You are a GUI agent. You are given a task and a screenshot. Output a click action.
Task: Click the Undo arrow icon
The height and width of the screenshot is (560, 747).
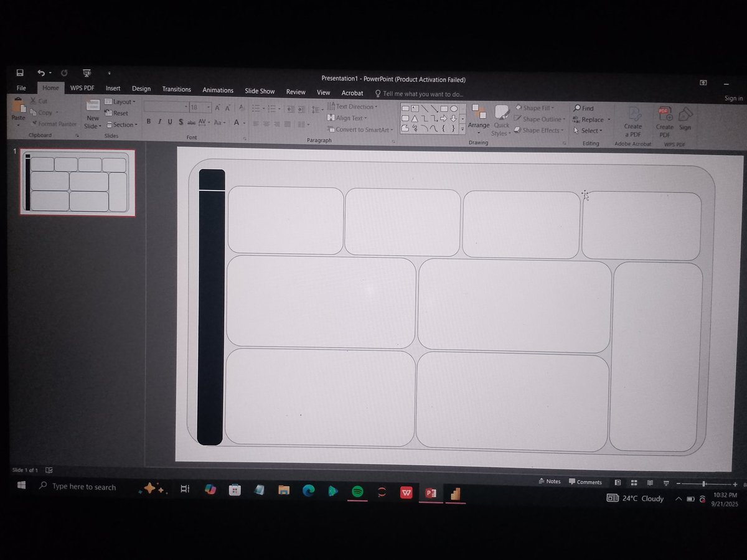41,73
